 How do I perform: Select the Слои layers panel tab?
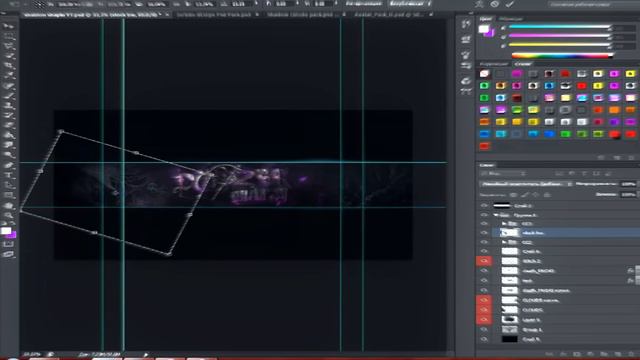point(486,165)
